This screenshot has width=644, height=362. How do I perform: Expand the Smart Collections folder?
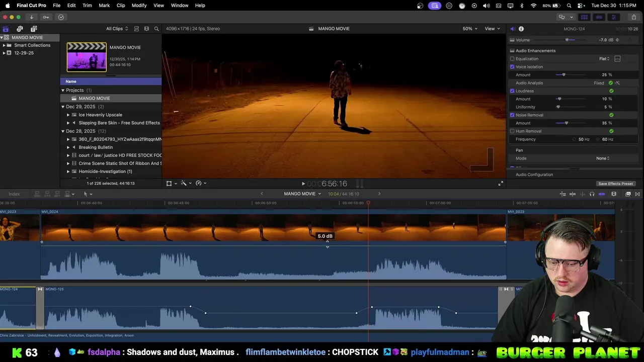pyautogui.click(x=4, y=45)
